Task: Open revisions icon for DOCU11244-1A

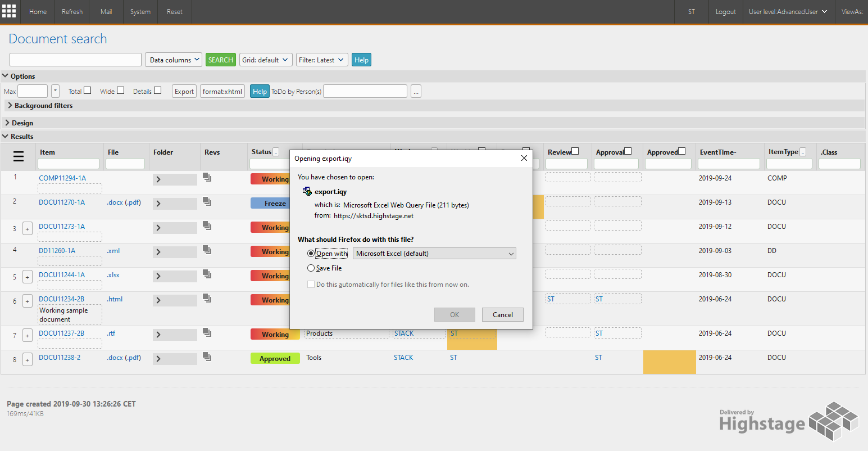Action: pos(207,274)
